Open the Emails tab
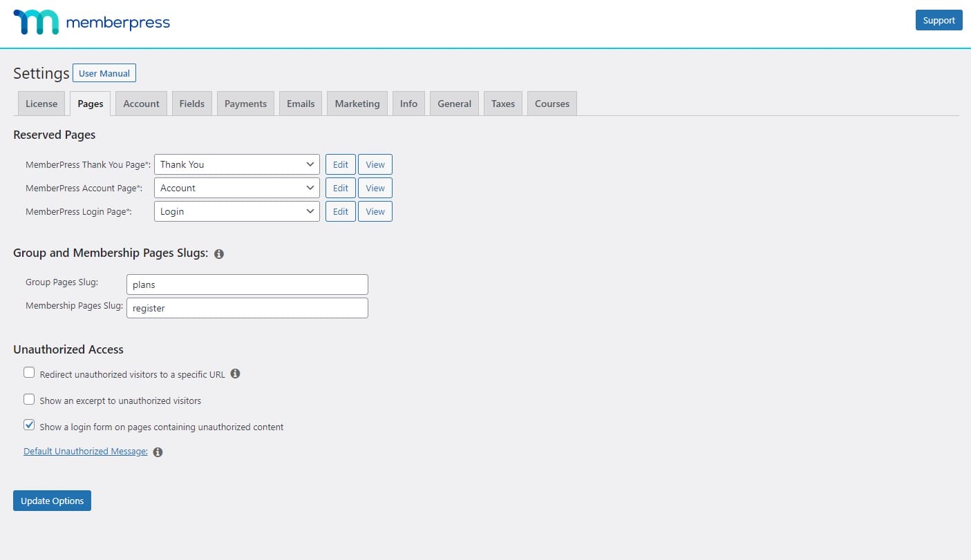This screenshot has height=560, width=971. [301, 104]
